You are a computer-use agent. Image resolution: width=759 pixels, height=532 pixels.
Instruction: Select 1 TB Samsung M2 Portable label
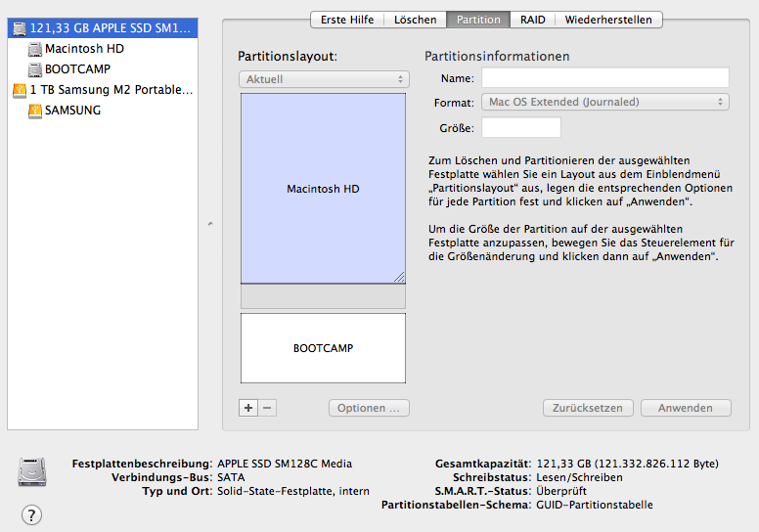[112, 90]
